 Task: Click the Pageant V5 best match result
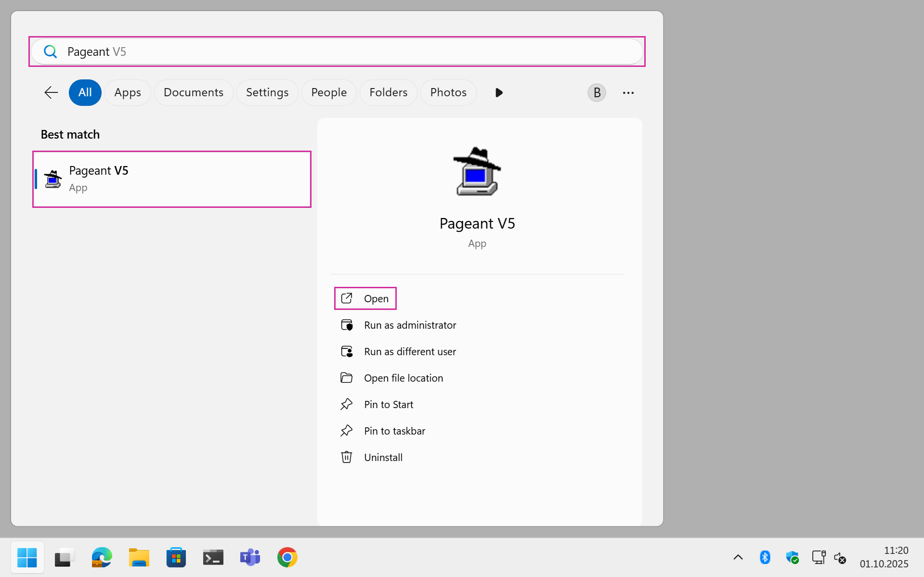pos(171,179)
